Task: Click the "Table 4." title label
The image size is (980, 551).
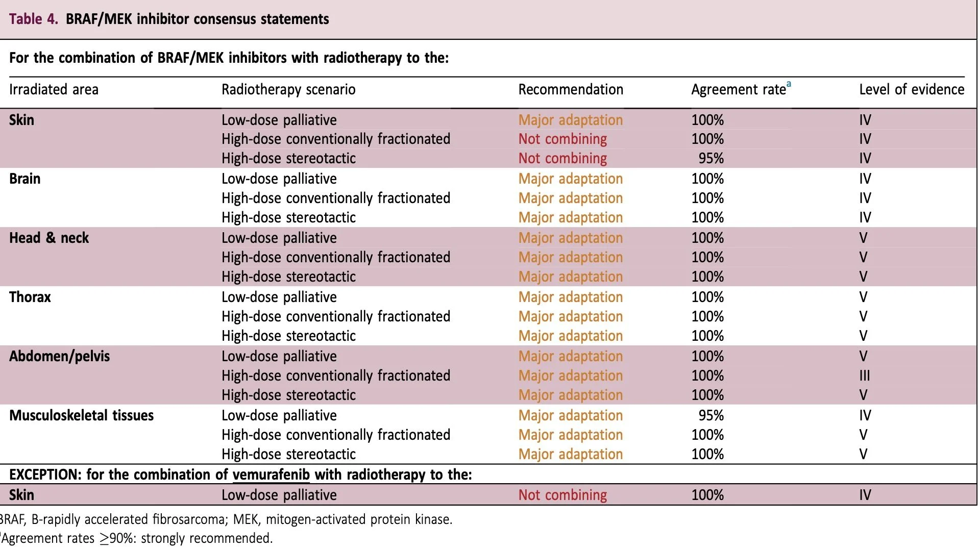Action: (x=33, y=19)
